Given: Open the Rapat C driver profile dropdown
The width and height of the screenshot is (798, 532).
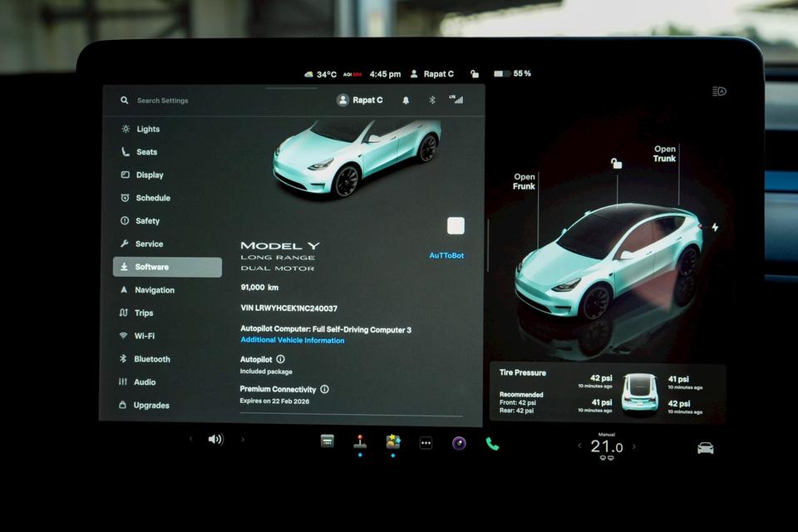Looking at the screenshot, I should [360, 100].
